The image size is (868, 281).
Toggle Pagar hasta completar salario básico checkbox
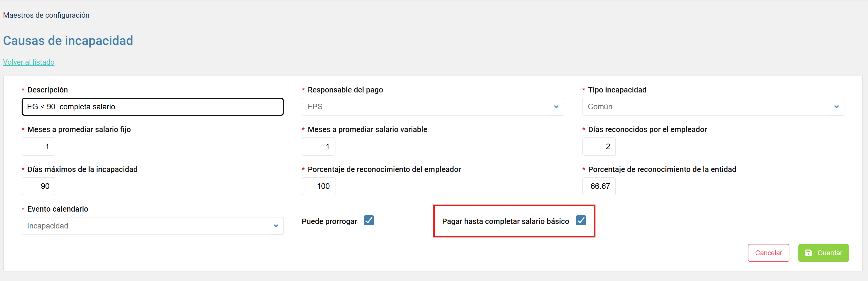point(581,220)
